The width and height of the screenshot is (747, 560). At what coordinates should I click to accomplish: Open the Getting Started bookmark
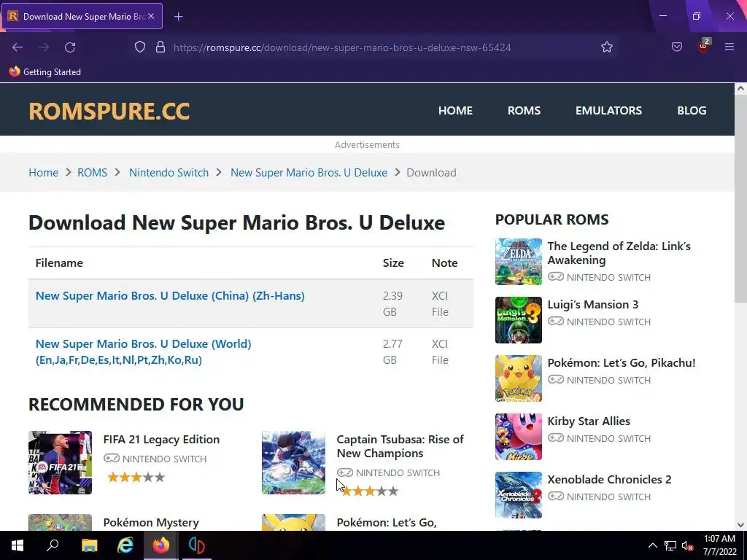tap(45, 72)
